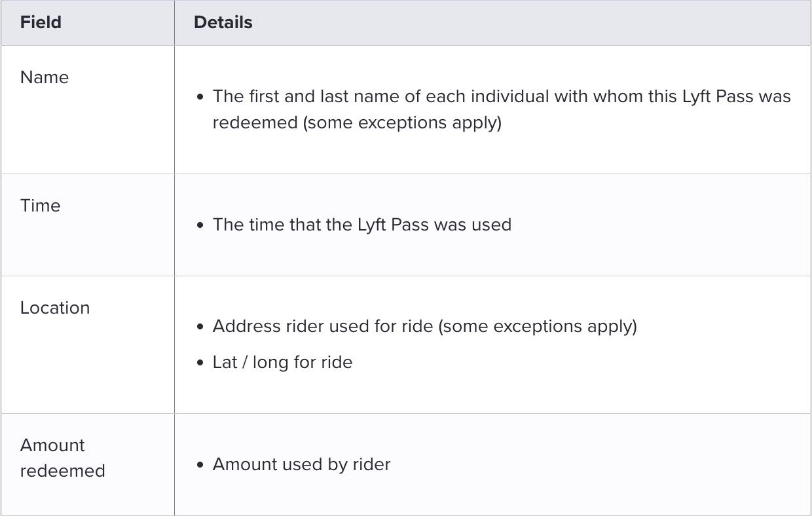The width and height of the screenshot is (812, 516).
Task: Click the "Details" column header
Action: 223,22
